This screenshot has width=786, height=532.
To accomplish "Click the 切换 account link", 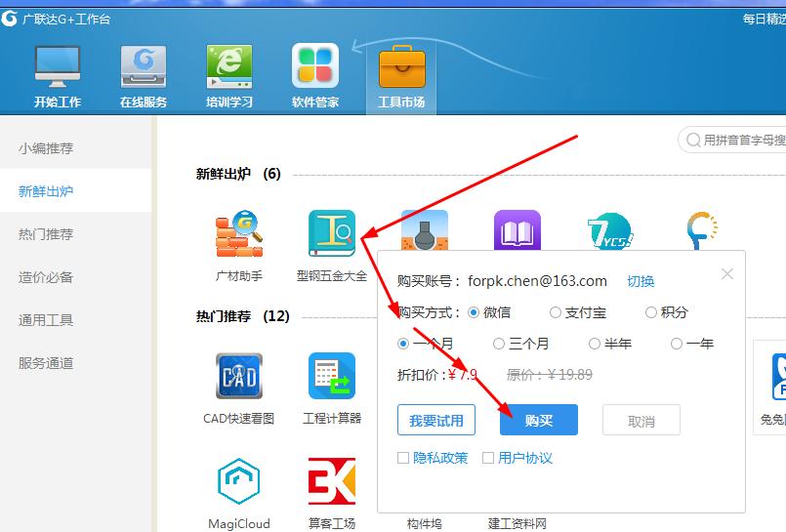I will pyautogui.click(x=641, y=281).
